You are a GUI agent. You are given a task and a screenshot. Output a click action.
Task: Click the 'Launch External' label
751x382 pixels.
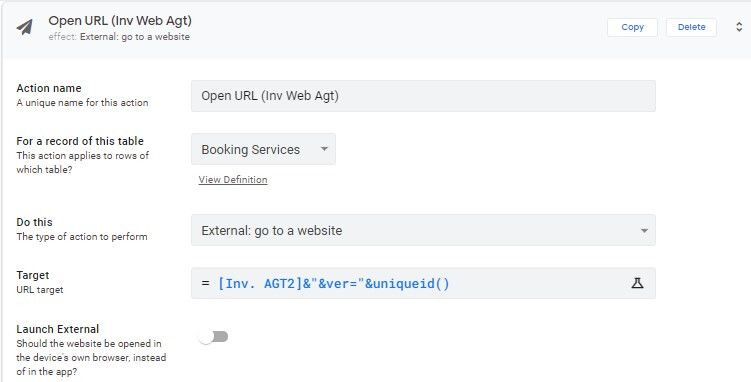(57, 329)
